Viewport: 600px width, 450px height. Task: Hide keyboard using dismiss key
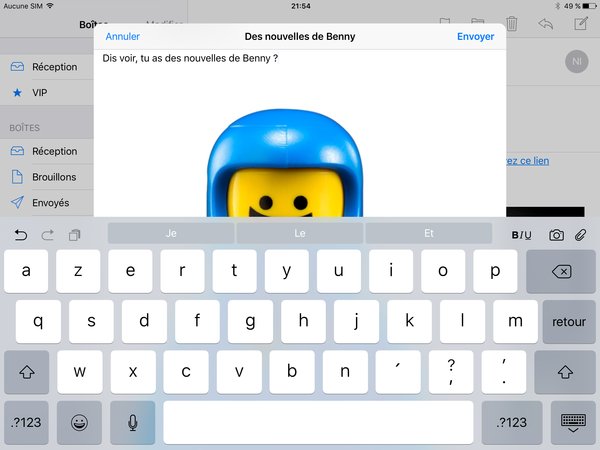573,422
